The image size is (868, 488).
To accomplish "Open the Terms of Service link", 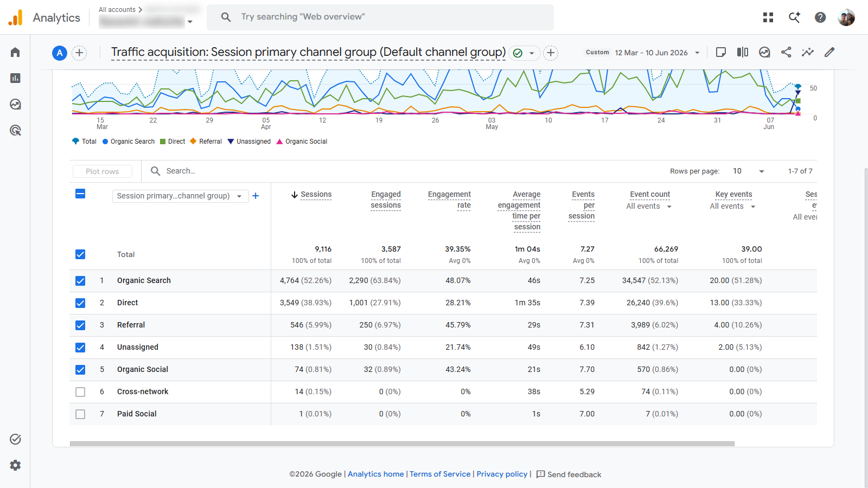I will click(x=440, y=474).
